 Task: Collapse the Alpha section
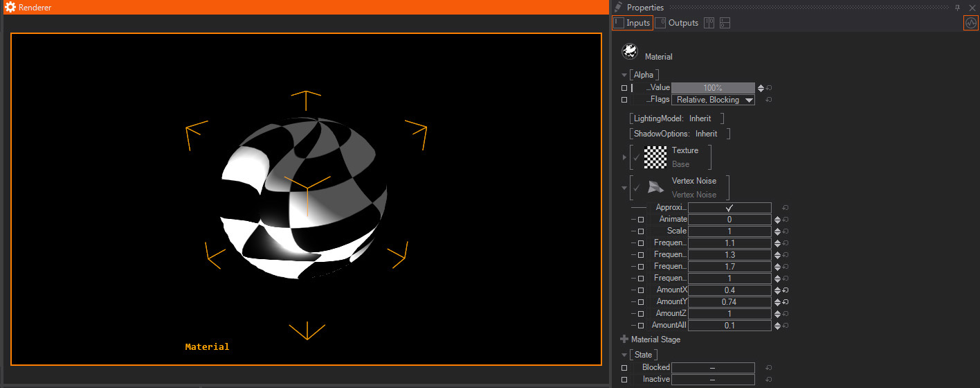tap(624, 75)
